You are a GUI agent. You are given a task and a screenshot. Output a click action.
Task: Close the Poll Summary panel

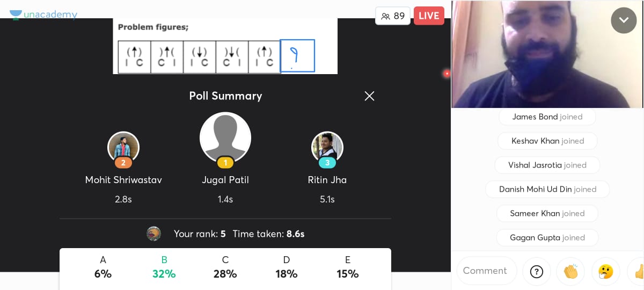point(369,96)
